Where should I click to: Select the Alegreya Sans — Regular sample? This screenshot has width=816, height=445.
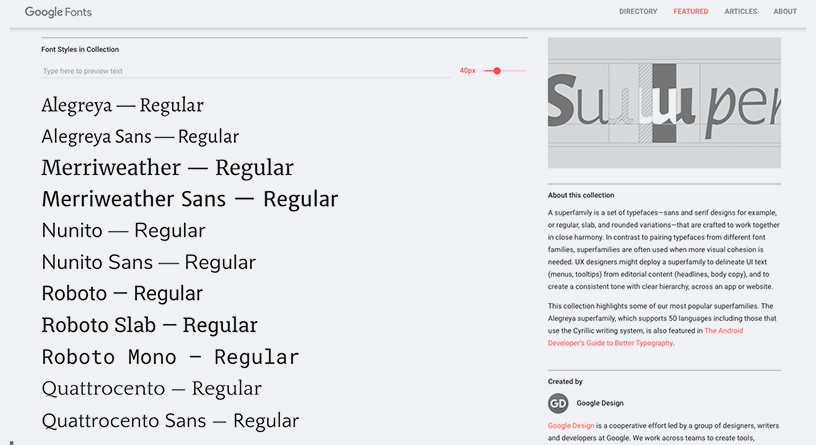point(140,136)
